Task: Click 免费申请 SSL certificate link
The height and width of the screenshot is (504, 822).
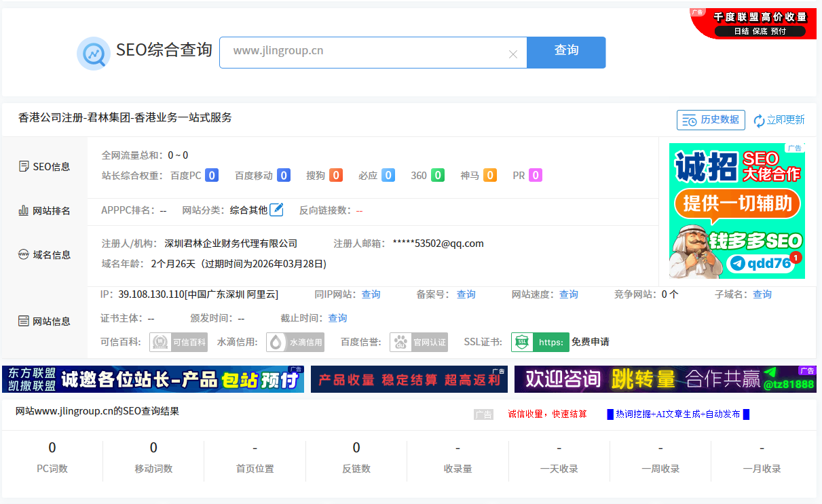Action: pyautogui.click(x=591, y=342)
